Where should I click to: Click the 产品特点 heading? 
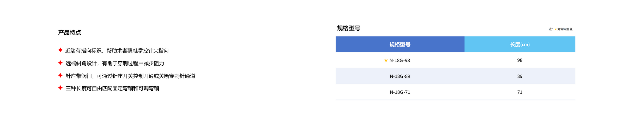[x=70, y=33]
